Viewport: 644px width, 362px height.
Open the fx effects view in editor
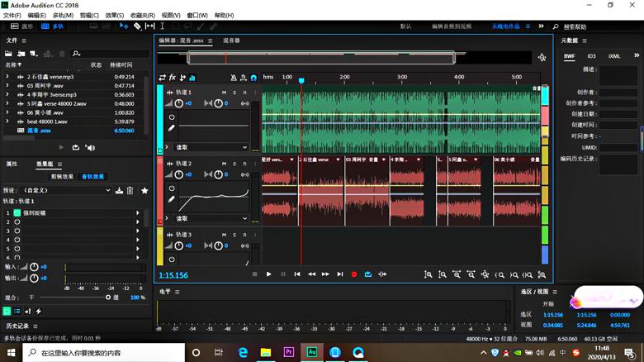pos(172,78)
